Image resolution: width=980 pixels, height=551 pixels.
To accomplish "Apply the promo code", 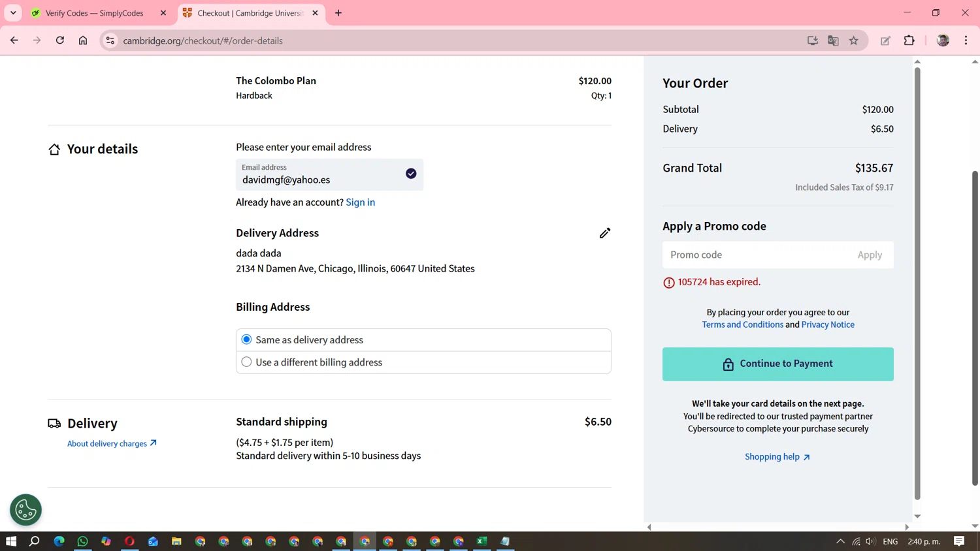I will (x=870, y=255).
